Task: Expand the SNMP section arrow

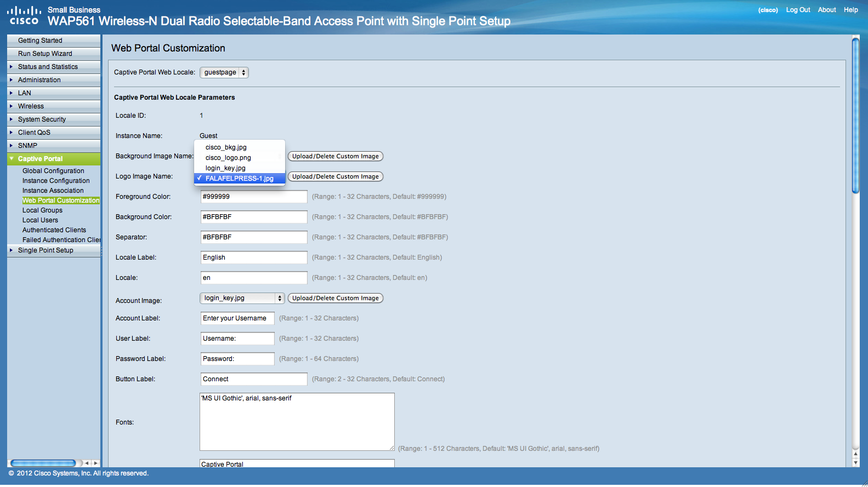Action: [11, 145]
